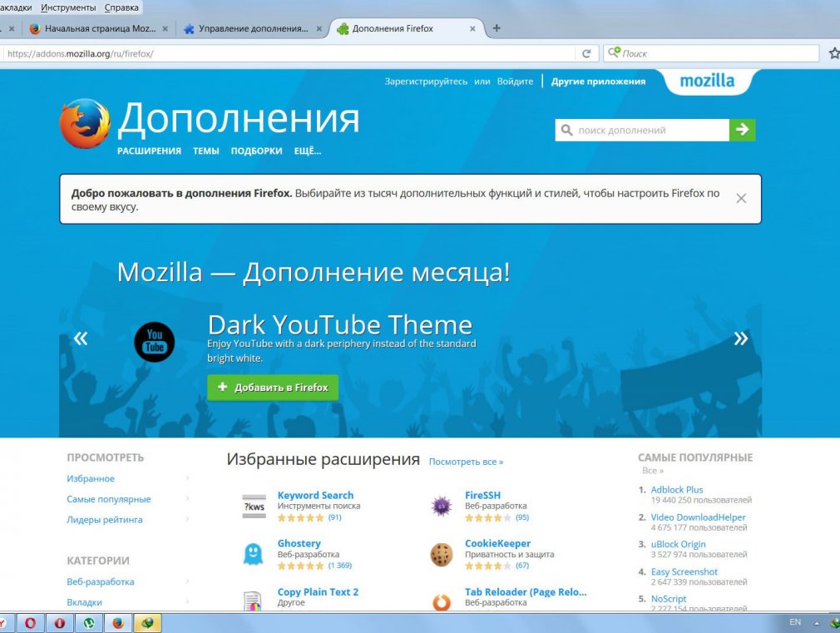Open the solid red Opera icon in the taskbar

coord(59,623)
